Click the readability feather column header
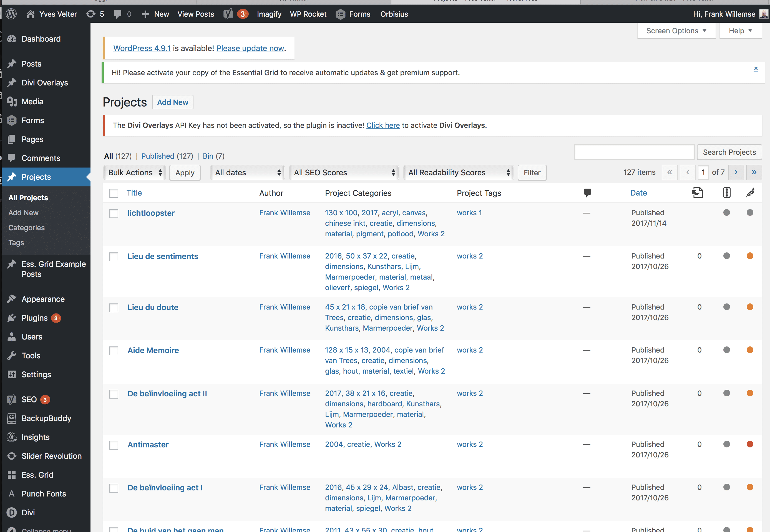 point(750,193)
